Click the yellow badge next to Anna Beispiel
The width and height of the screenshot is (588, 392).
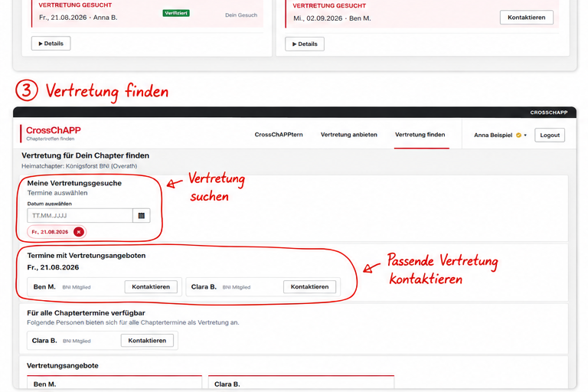[x=518, y=135]
